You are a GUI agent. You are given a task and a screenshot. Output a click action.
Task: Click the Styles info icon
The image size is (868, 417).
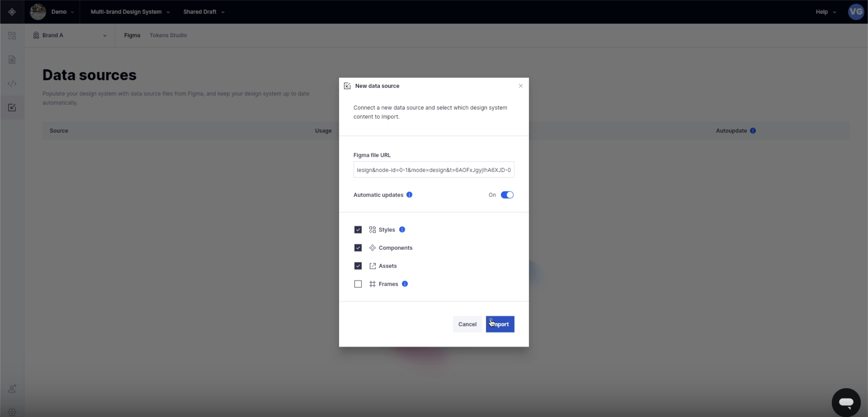(402, 229)
